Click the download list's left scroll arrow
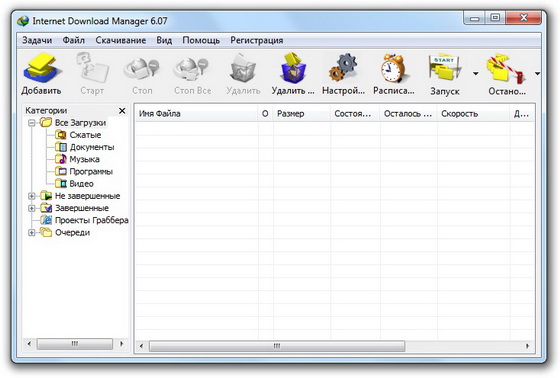The image size is (560, 378). [141, 346]
